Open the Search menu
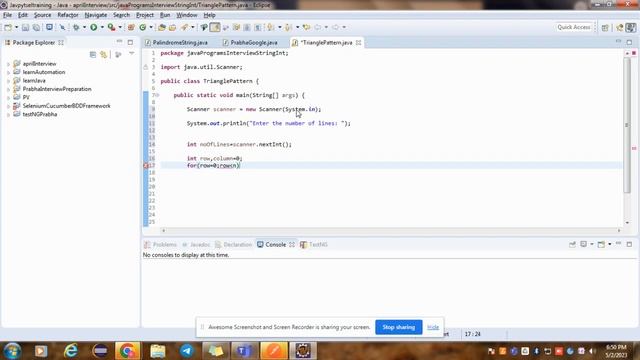The height and width of the screenshot is (360, 640). (121, 15)
